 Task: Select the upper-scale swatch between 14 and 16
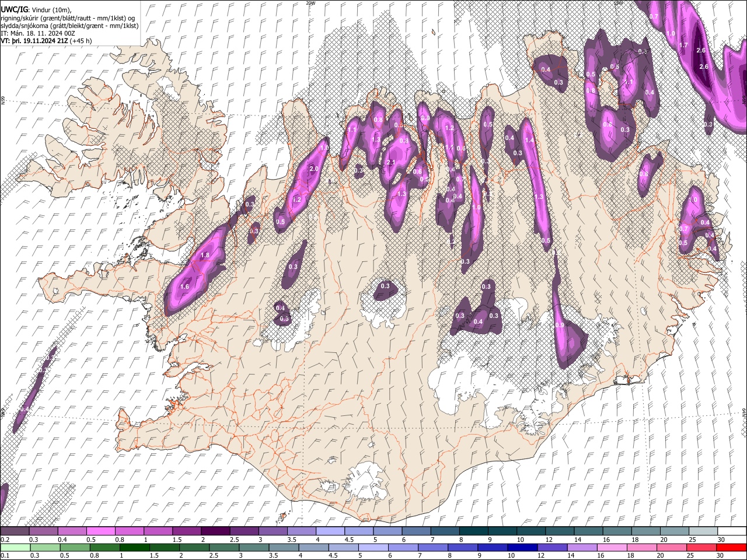(x=589, y=531)
